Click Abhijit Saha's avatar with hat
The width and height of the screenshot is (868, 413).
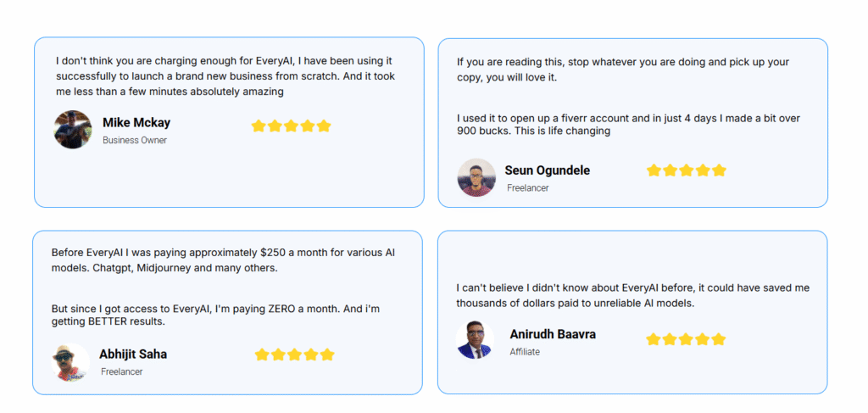click(71, 362)
